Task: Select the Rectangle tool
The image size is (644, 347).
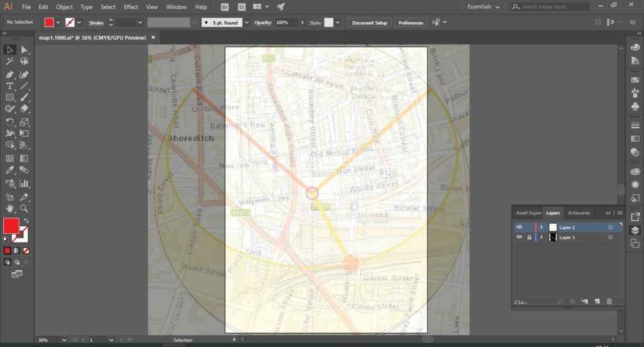Action: pyautogui.click(x=9, y=97)
